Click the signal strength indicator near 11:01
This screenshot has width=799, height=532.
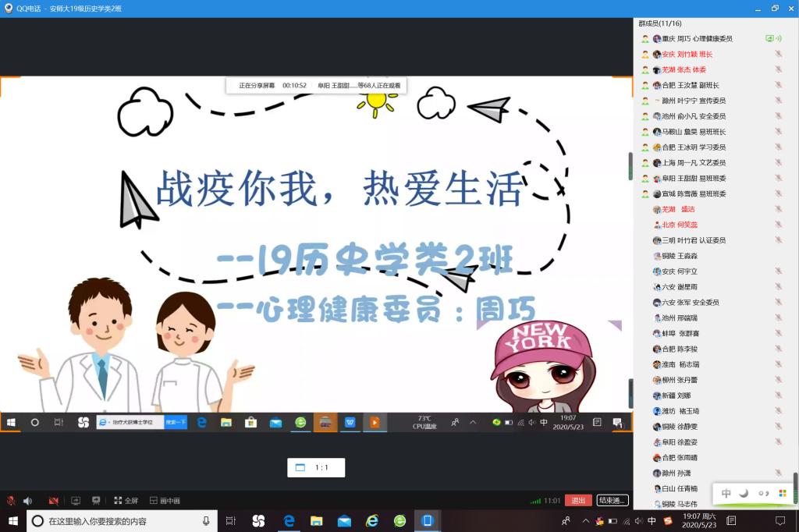(x=535, y=500)
